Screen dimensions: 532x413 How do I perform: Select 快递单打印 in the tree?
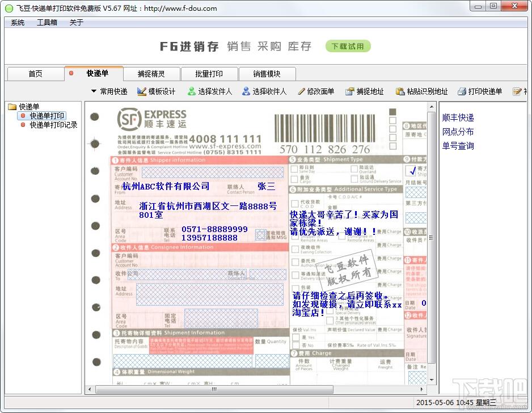click(x=47, y=116)
